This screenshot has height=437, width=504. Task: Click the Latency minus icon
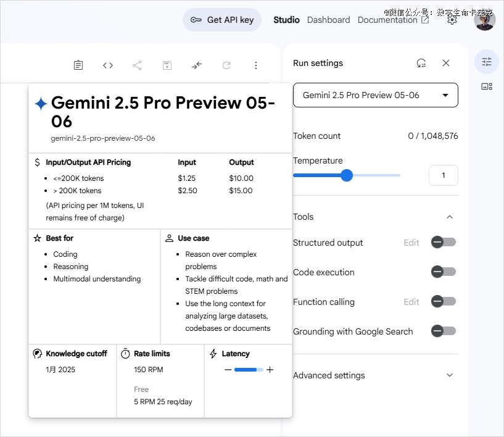[228, 370]
